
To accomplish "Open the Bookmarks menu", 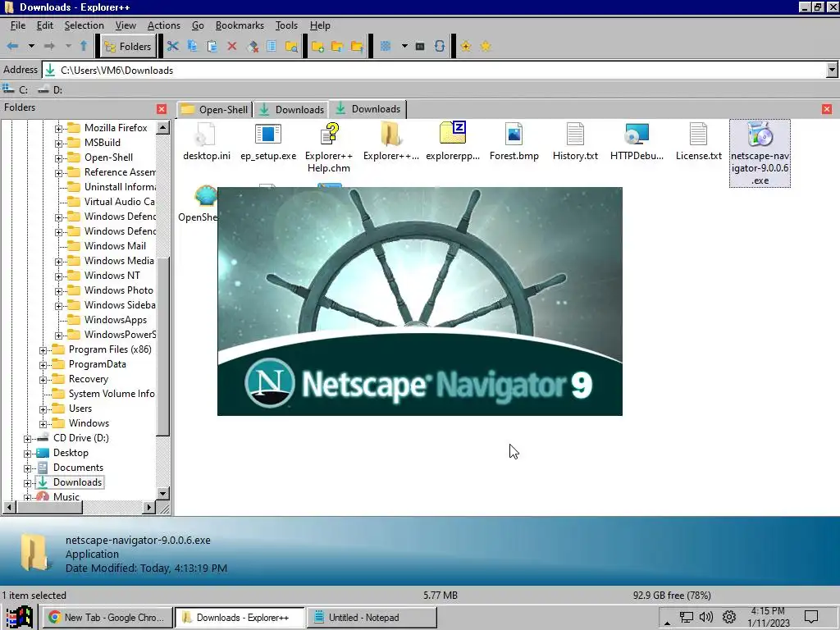I will pyautogui.click(x=240, y=25).
